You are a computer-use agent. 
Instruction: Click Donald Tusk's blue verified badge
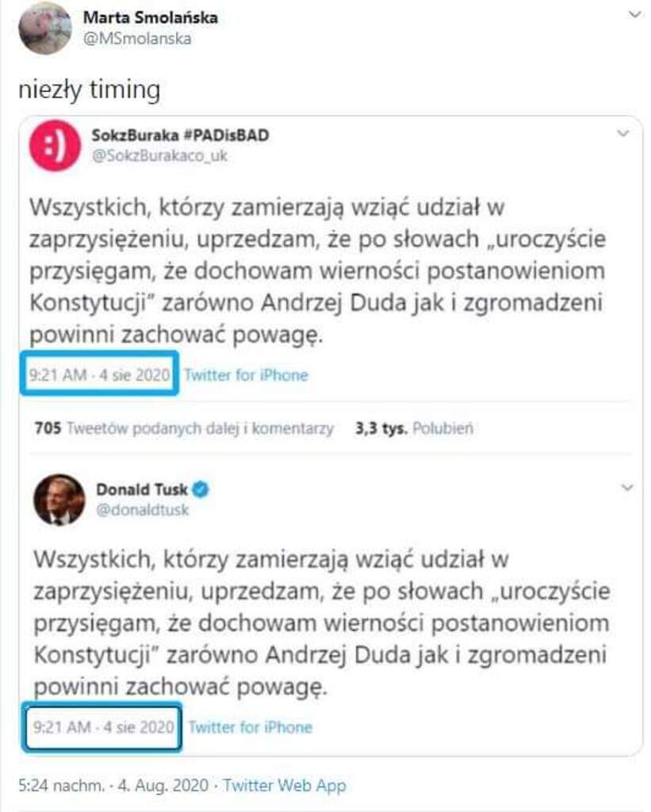click(201, 489)
